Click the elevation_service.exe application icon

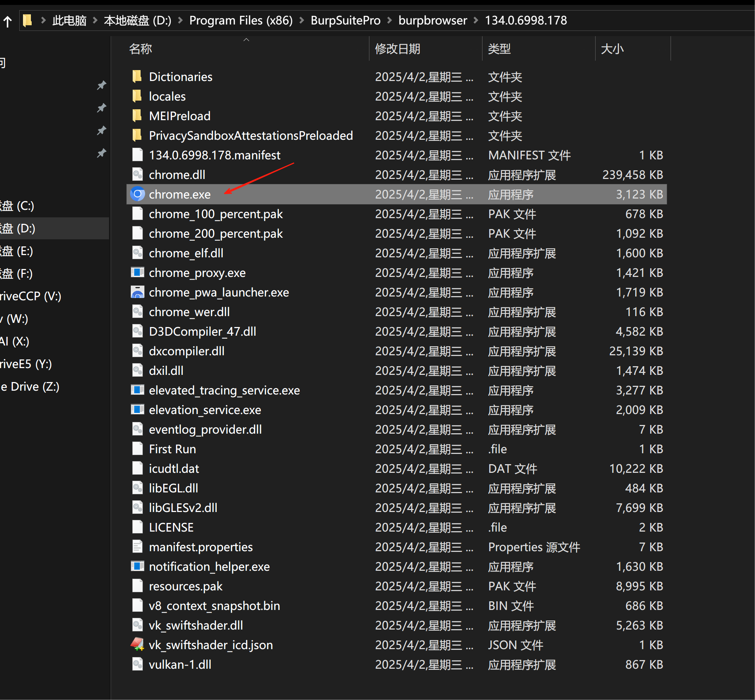click(137, 410)
